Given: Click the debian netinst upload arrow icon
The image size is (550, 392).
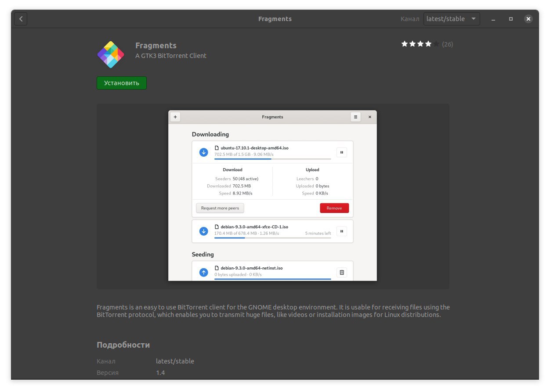Looking at the screenshot, I should 203,272.
